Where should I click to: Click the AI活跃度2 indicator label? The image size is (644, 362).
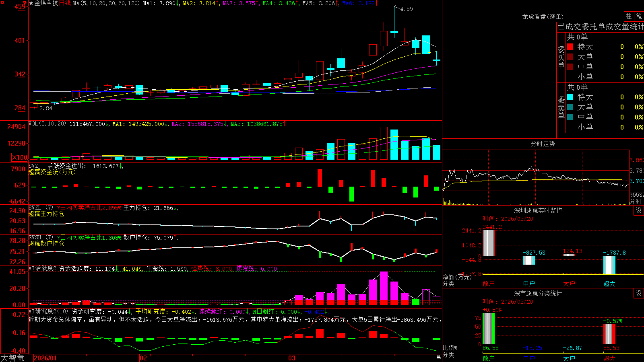42,268
